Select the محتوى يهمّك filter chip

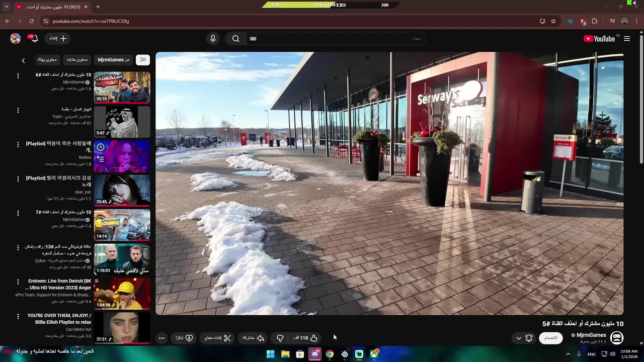(x=47, y=60)
